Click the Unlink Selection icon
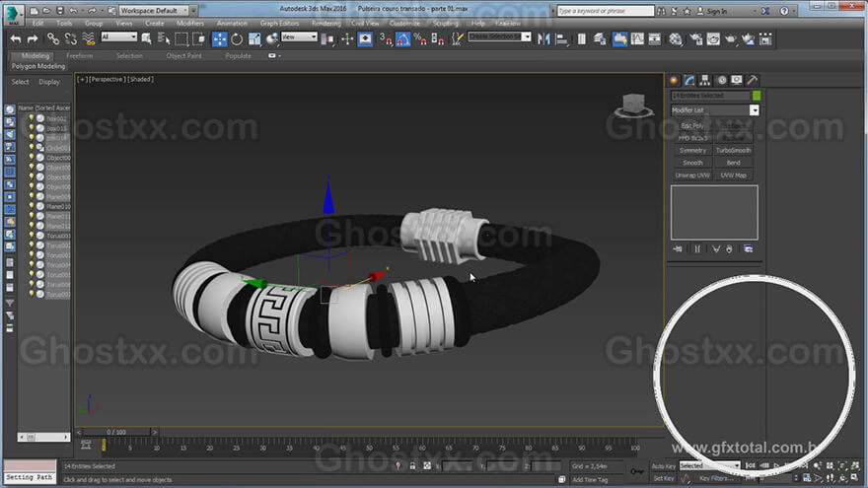This screenshot has height=488, width=868. [70, 38]
